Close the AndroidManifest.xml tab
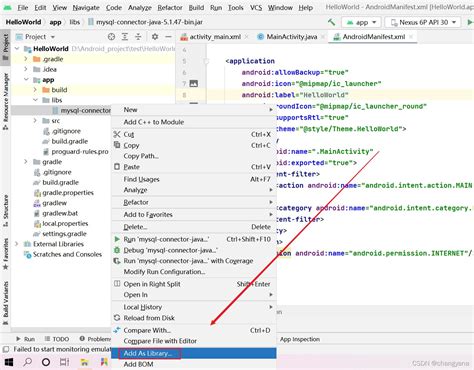The height and width of the screenshot is (370, 474). pyautogui.click(x=411, y=37)
